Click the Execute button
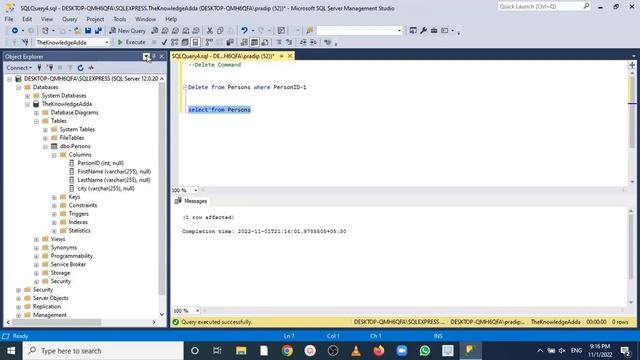 pyautogui.click(x=131, y=42)
